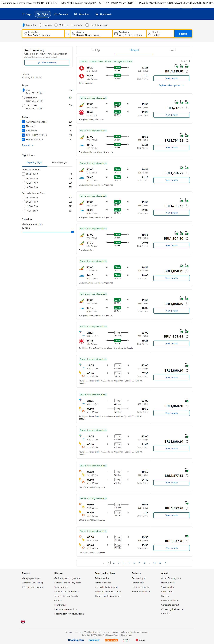Select the Direct only stops filter
The height and width of the screenshot is (644, 214).
tap(23, 98)
